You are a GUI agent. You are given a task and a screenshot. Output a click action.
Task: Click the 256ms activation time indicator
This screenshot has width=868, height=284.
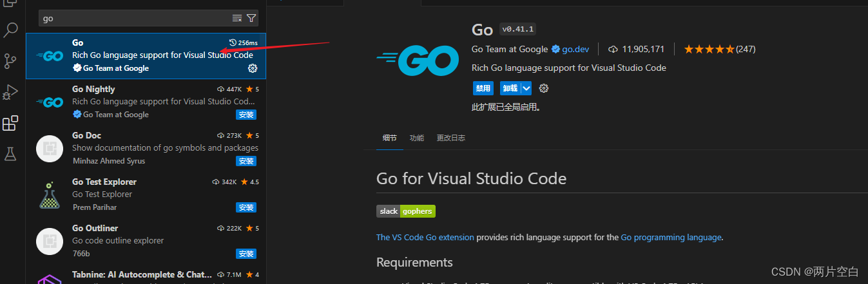[x=244, y=43]
